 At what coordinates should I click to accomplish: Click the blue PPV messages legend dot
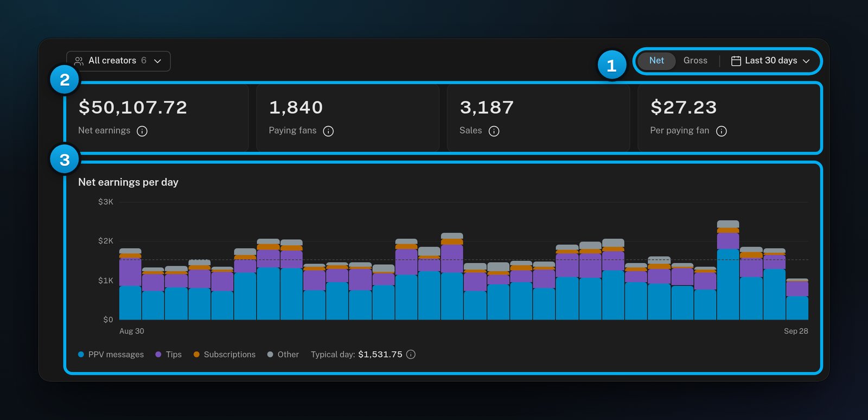click(x=81, y=354)
